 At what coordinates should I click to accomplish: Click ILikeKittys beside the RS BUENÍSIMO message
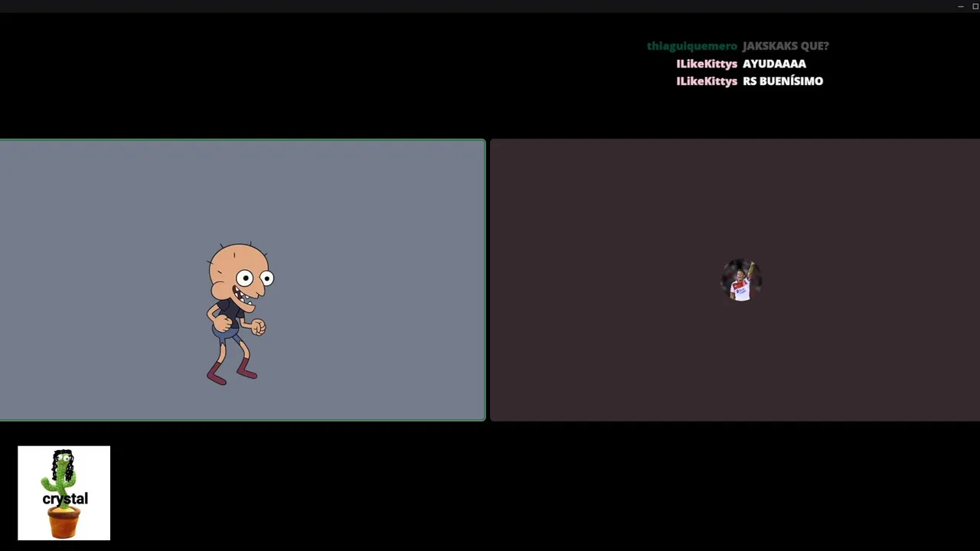[707, 81]
